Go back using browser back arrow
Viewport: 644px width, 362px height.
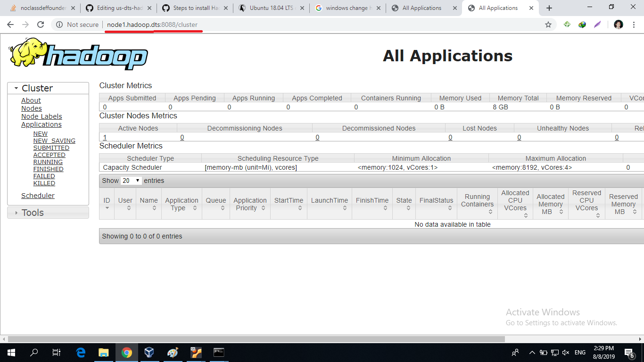(10, 25)
